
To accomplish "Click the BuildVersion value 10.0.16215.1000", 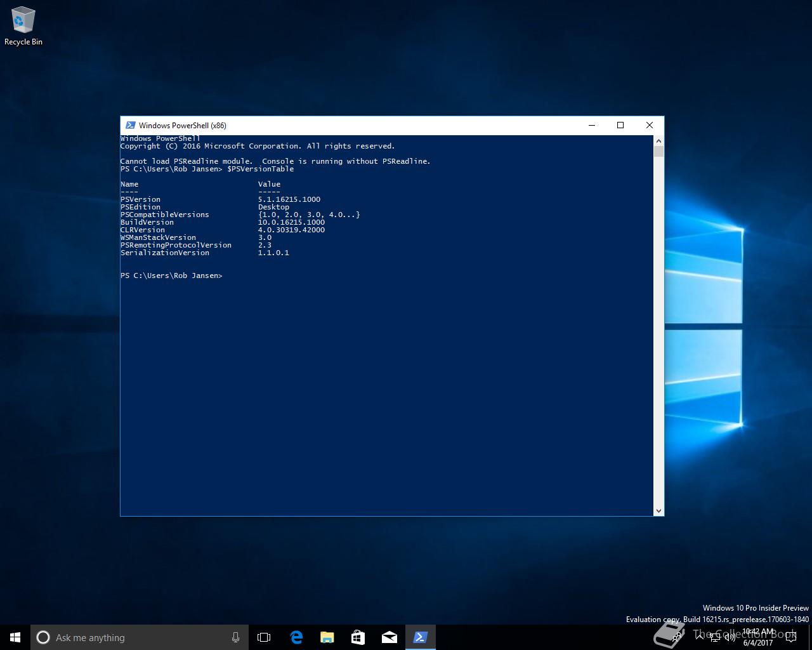I will click(x=291, y=222).
